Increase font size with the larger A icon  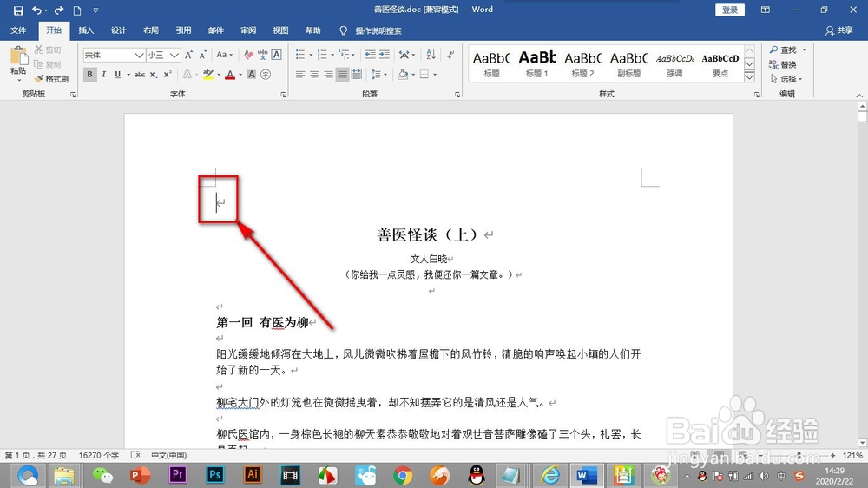[188, 55]
